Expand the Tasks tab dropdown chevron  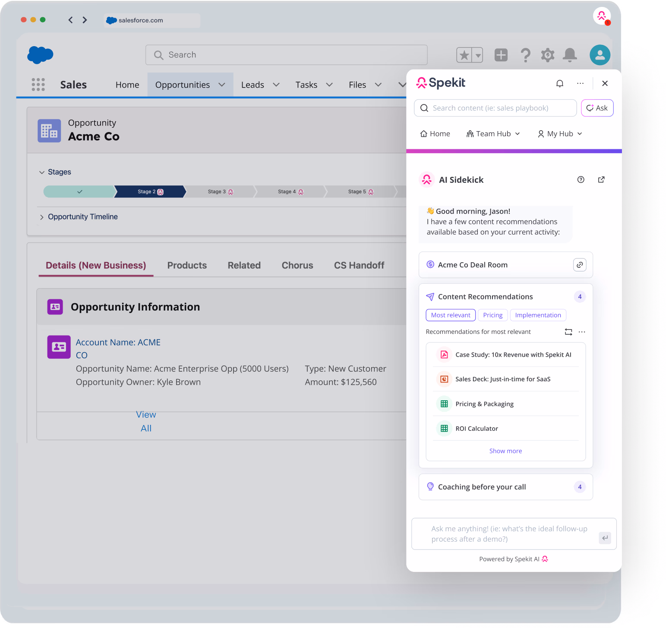coord(329,85)
